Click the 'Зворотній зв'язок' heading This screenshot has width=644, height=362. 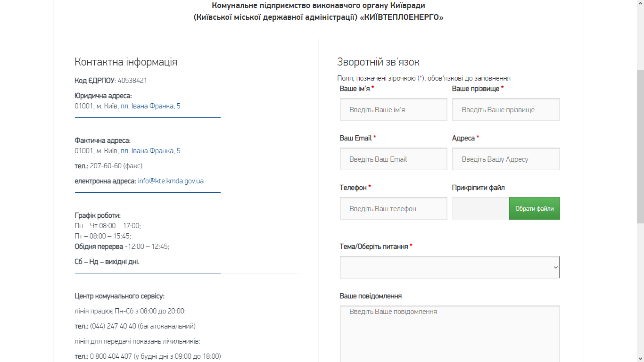point(378,62)
